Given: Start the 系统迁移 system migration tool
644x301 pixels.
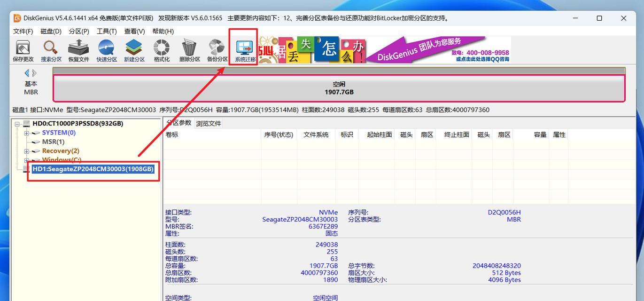Looking at the screenshot, I should tap(245, 51).
